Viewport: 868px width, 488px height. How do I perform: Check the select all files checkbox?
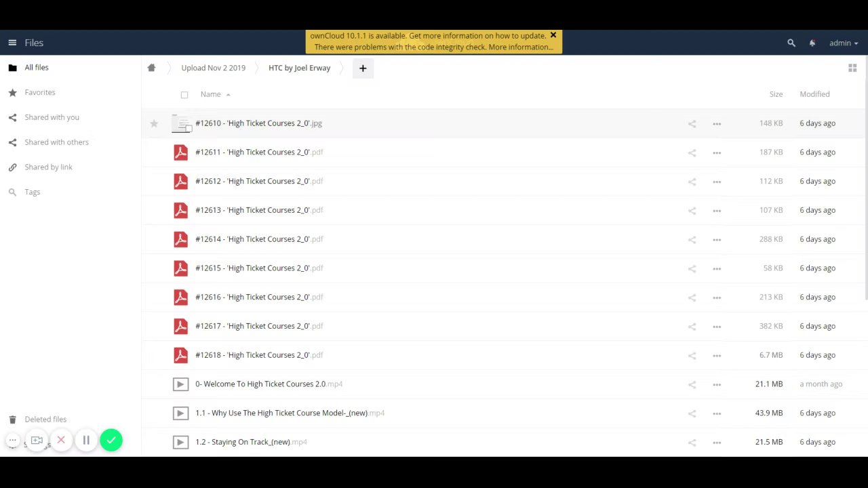(184, 95)
